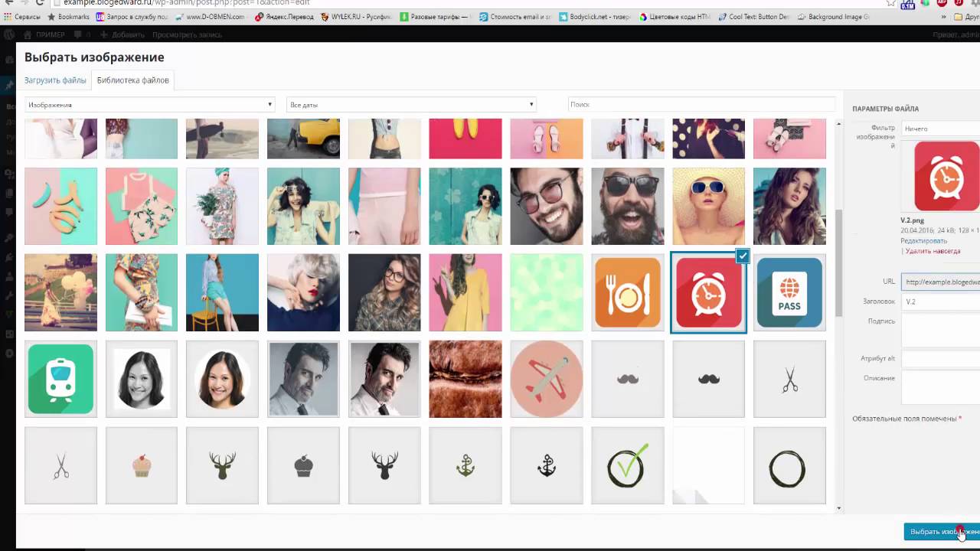
Task: Select the pale green bokeh pattern thumbnail
Action: (x=547, y=292)
